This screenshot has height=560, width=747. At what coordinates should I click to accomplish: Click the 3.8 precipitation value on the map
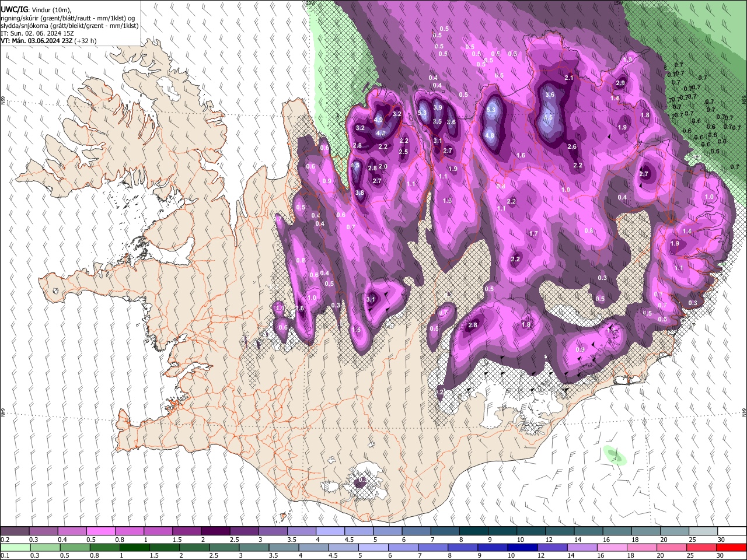coord(359,193)
